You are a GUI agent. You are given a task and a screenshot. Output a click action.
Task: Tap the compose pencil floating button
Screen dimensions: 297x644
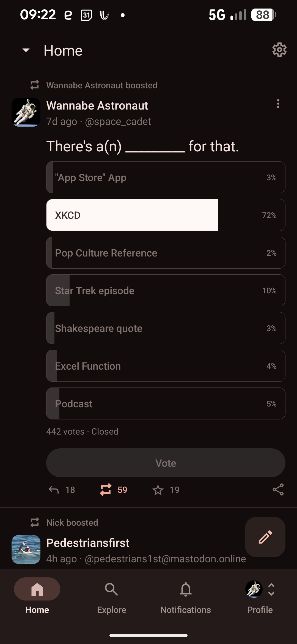(265, 537)
